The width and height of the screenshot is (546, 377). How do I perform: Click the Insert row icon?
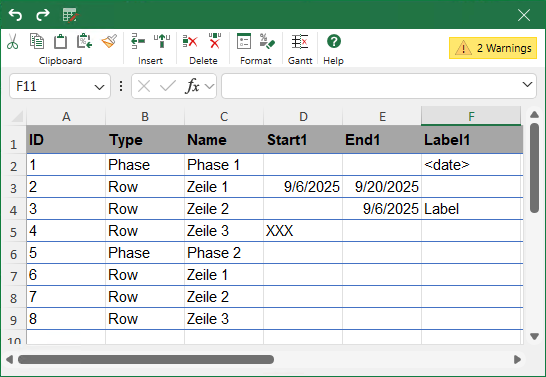(138, 41)
